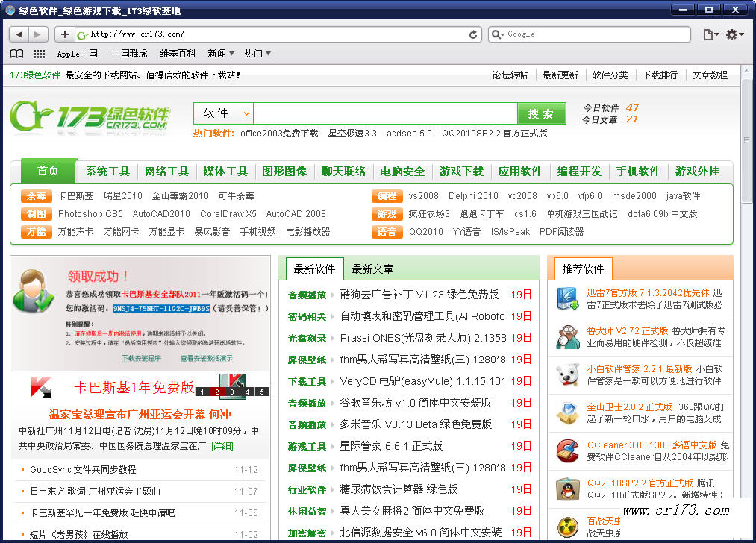Image resolution: width=756 pixels, height=543 pixels.
Task: Open the 维基百科 bookmark
Action: click(178, 54)
